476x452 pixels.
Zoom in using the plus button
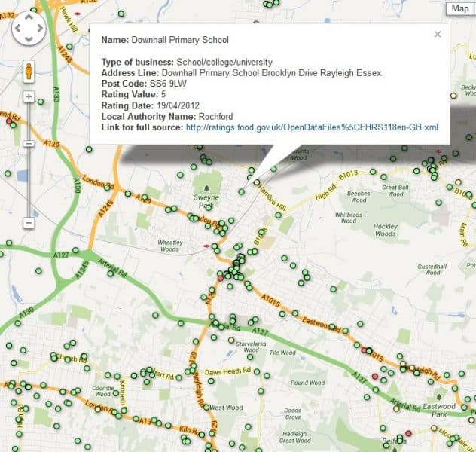pos(29,97)
